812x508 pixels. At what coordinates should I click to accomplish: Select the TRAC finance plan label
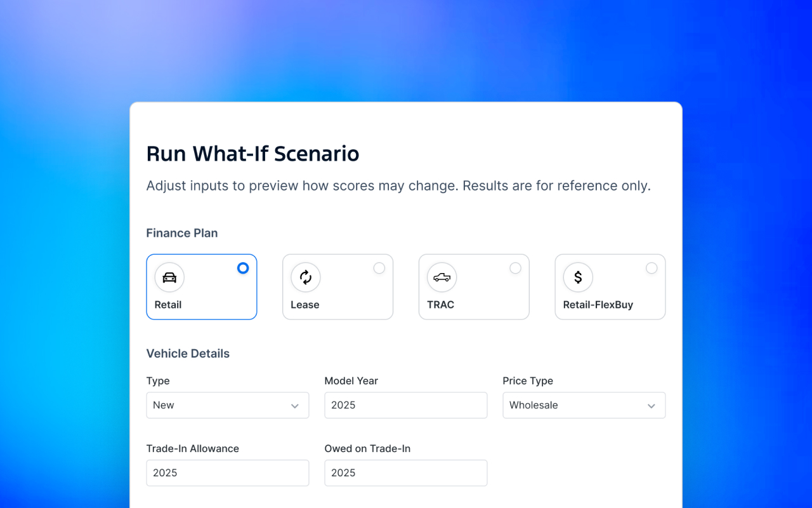point(441,305)
